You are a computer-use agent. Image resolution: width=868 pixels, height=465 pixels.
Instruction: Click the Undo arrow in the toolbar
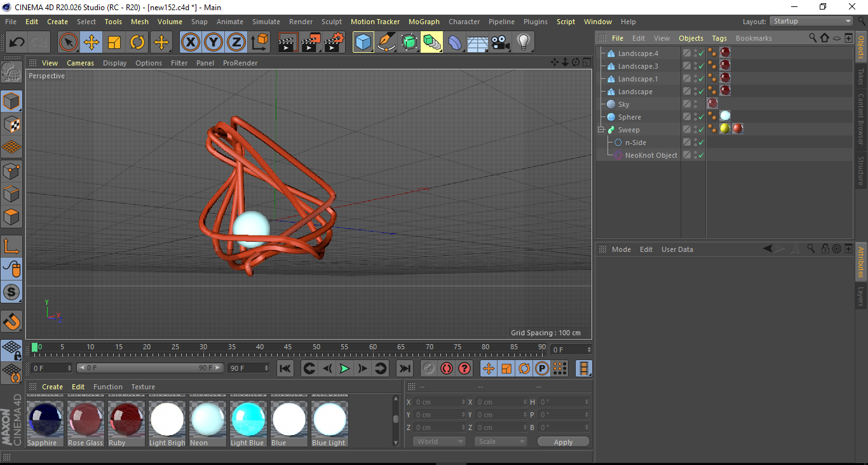[17, 43]
